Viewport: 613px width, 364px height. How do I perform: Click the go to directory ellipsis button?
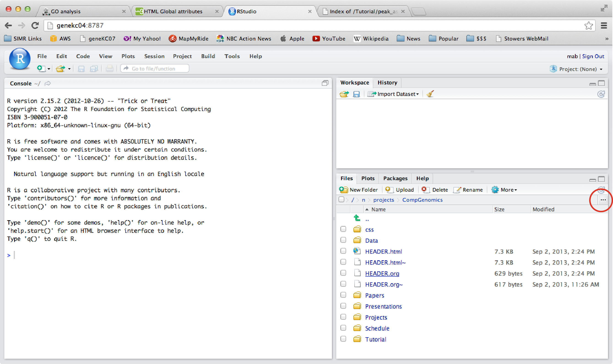click(x=603, y=200)
